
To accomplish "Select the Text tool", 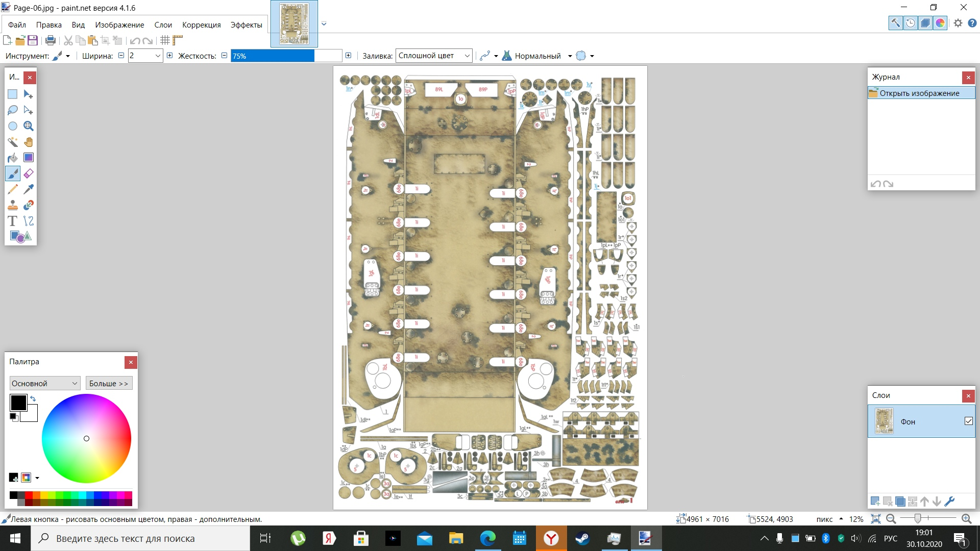I will 12,221.
